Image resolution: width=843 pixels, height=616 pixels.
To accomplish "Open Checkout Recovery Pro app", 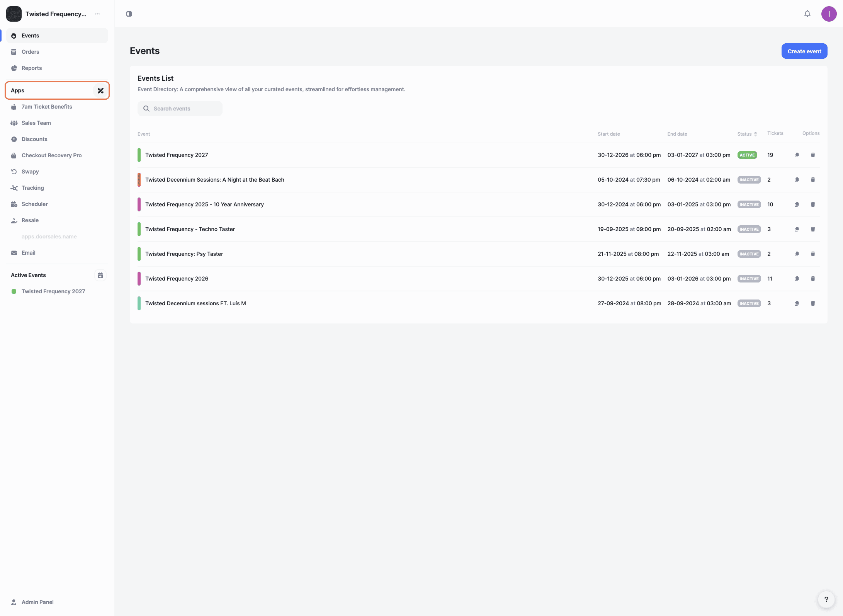I will pos(51,155).
